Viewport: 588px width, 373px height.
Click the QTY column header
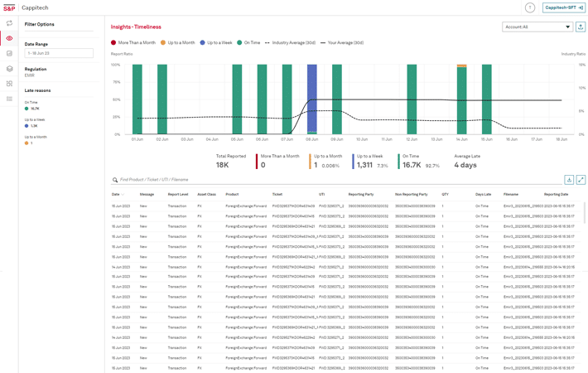coord(445,195)
